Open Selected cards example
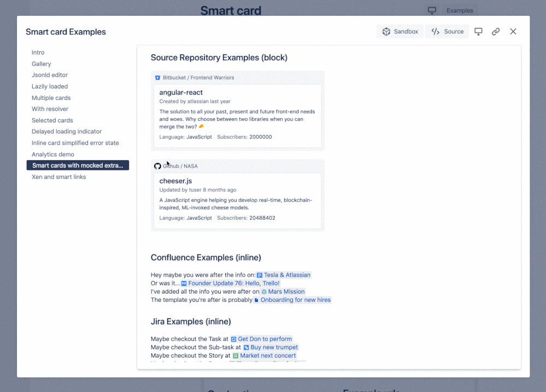This screenshot has width=546, height=392. coord(52,120)
